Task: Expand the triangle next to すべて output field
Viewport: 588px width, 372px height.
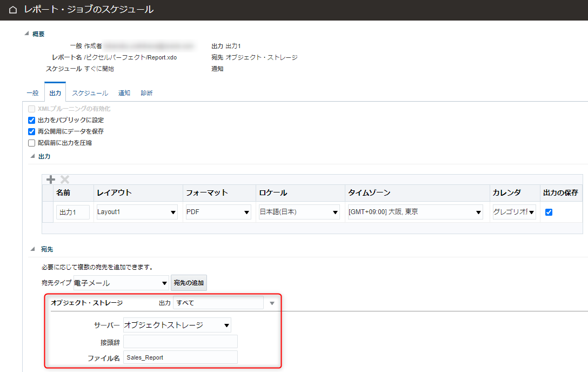Action: (x=272, y=303)
